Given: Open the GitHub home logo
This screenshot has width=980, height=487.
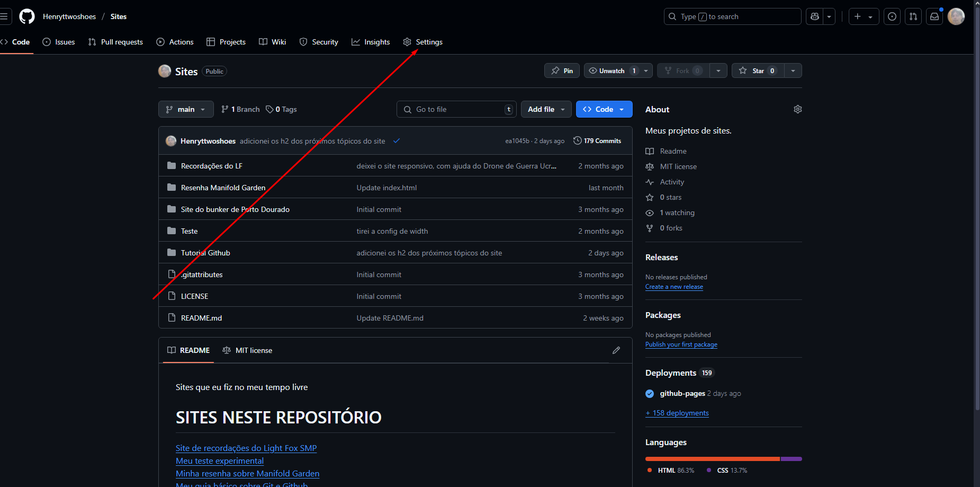Looking at the screenshot, I should tap(27, 16).
